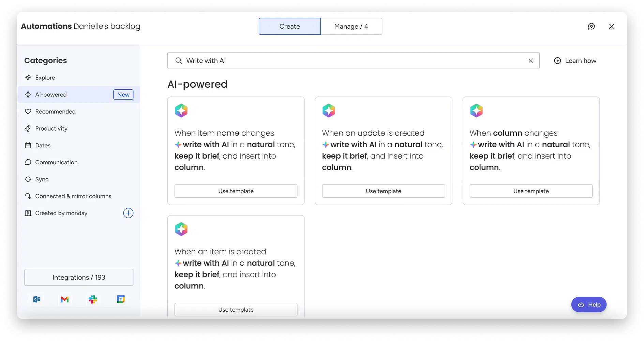This screenshot has height=341, width=644.
Task: Clear the search field with the X icon
Action: click(530, 61)
